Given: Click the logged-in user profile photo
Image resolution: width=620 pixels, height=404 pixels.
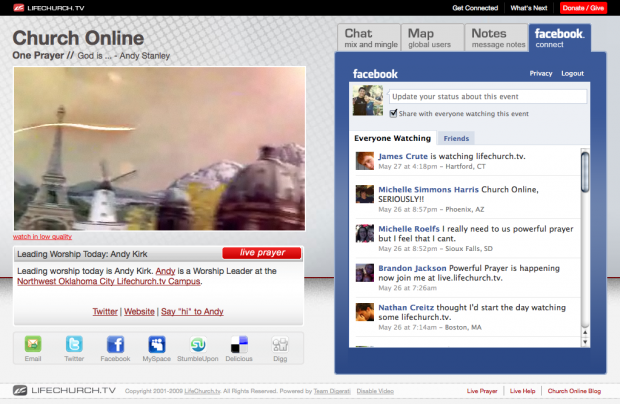Looking at the screenshot, I should coord(368,100).
